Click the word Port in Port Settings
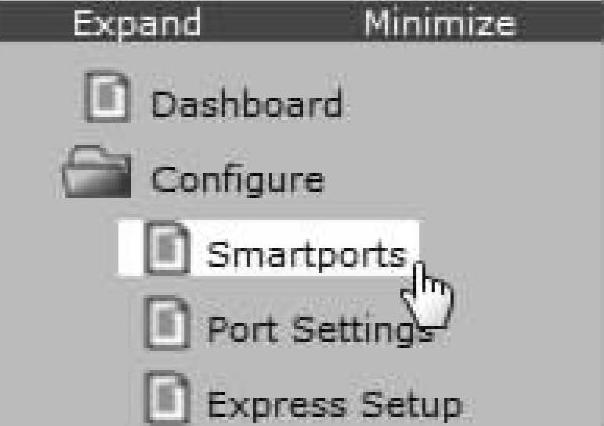This screenshot has width=604, height=426. click(243, 328)
